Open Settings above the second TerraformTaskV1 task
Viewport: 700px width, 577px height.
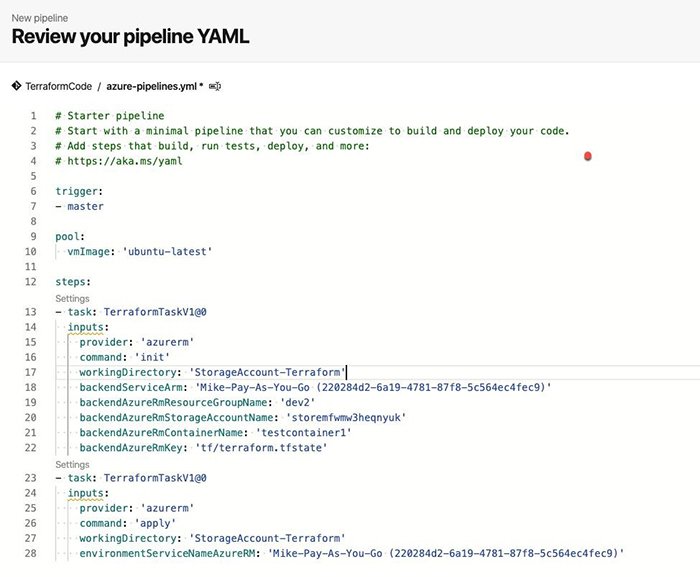point(72,464)
